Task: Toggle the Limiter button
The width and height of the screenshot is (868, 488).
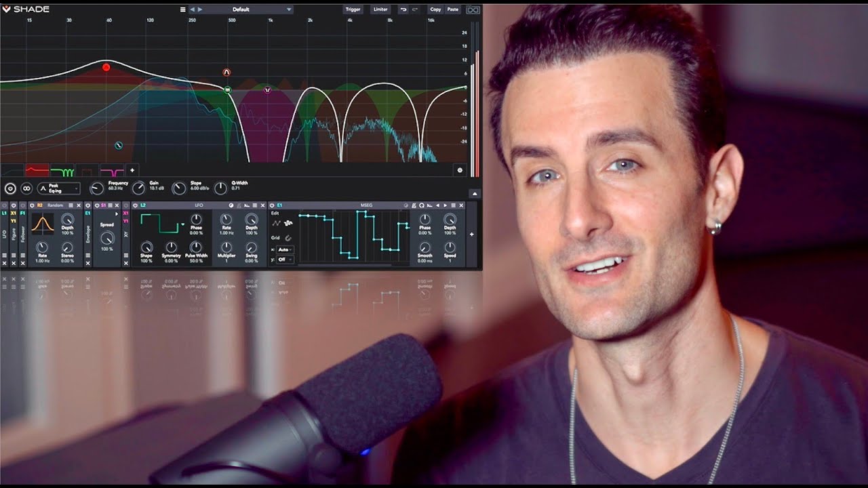Action: click(380, 9)
